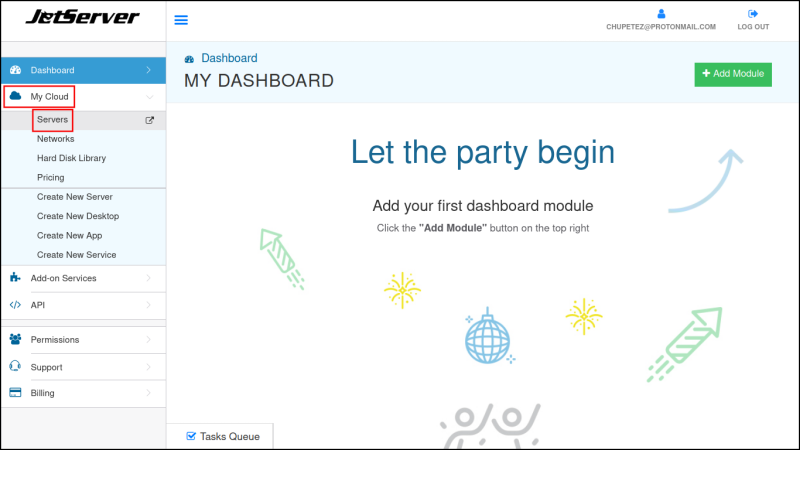Click the hamburger menu icon
Viewport: 800px width, 480px height.
(x=181, y=20)
